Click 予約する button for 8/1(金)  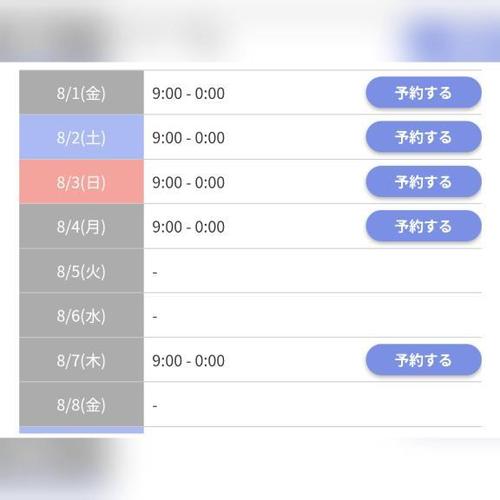click(423, 92)
